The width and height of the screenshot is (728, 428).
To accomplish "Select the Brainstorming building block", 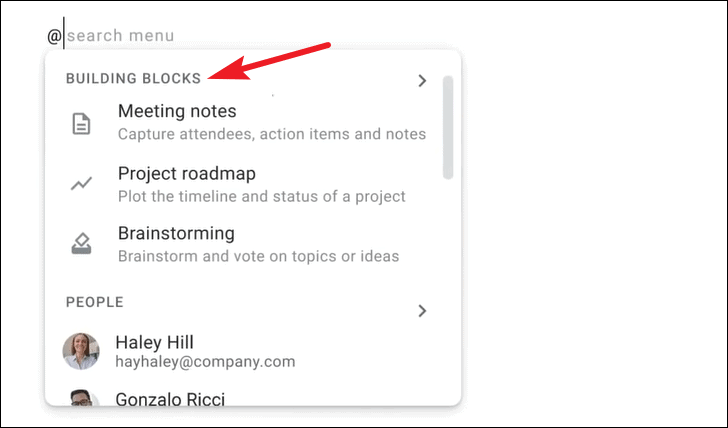I will (246, 244).
